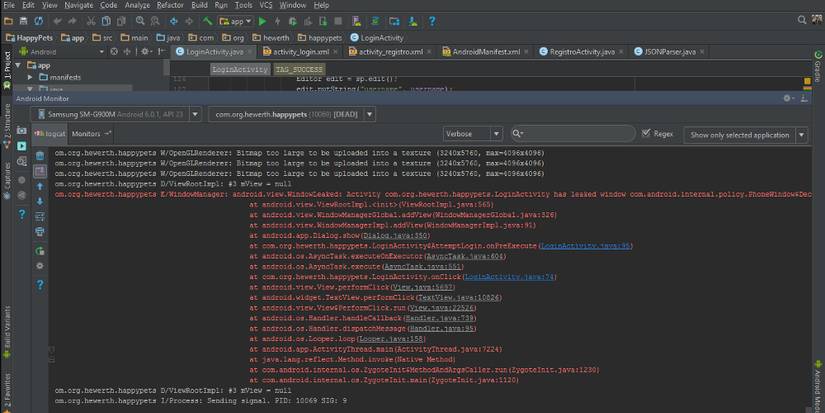825x413 pixels.
Task: Open the LoginActivity.java:96 stack trace link
Action: (x=585, y=245)
